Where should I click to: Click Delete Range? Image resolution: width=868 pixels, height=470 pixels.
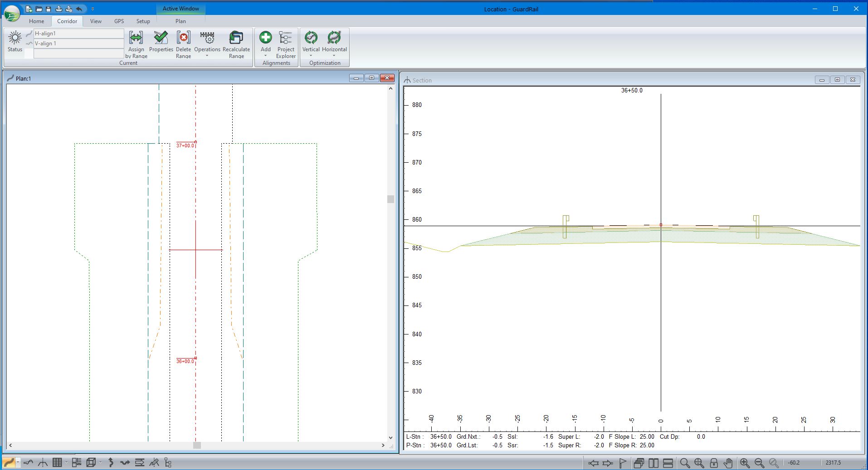[x=183, y=45]
